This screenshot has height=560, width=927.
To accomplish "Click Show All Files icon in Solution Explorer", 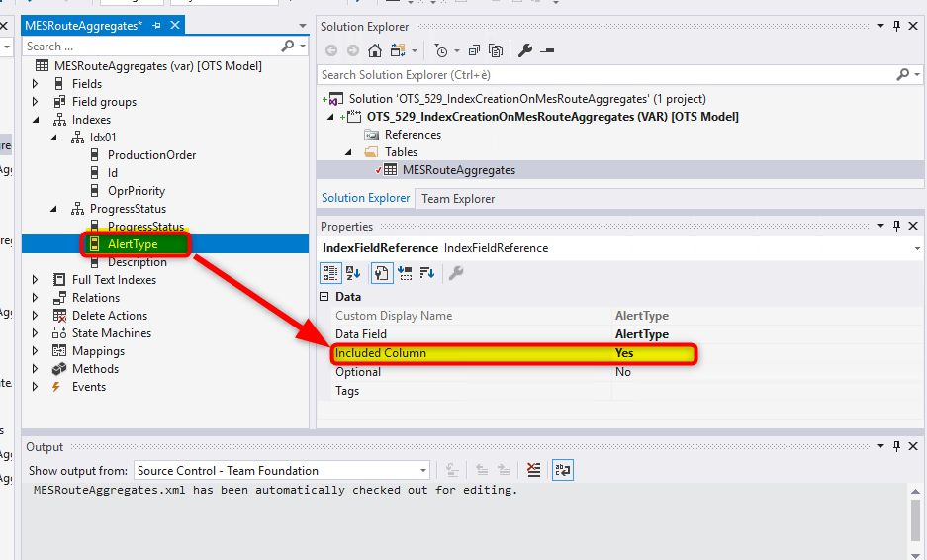I will coord(497,50).
